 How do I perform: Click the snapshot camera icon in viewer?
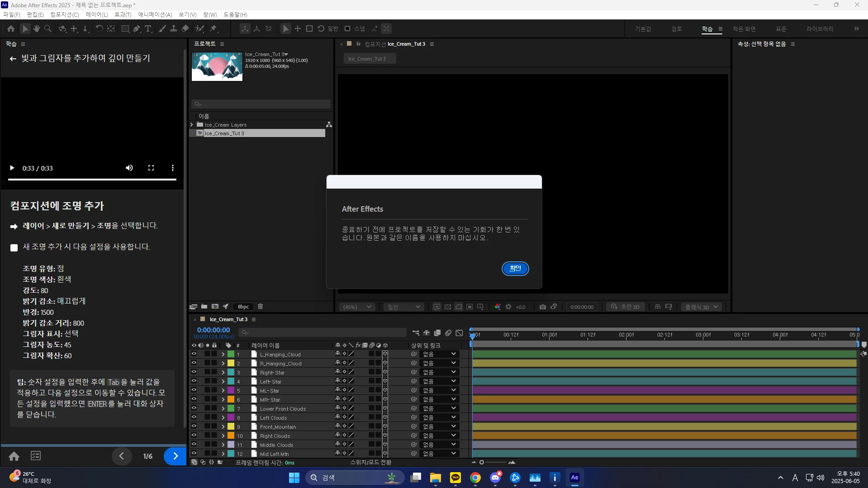pos(543,307)
